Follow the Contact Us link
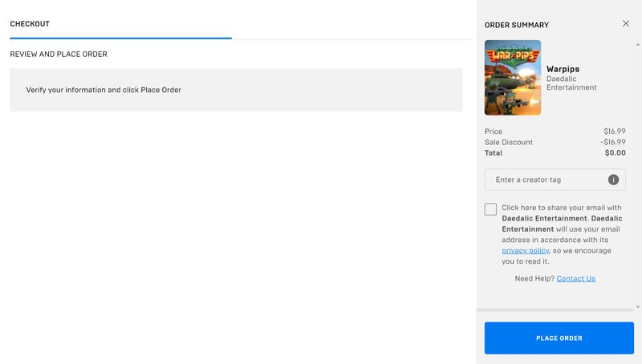642x364 pixels. [575, 278]
